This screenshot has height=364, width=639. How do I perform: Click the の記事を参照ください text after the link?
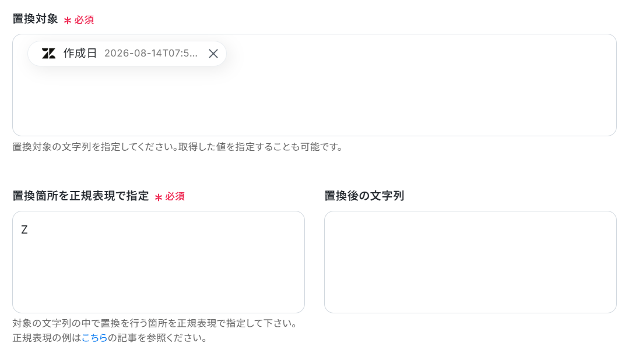tap(157, 338)
